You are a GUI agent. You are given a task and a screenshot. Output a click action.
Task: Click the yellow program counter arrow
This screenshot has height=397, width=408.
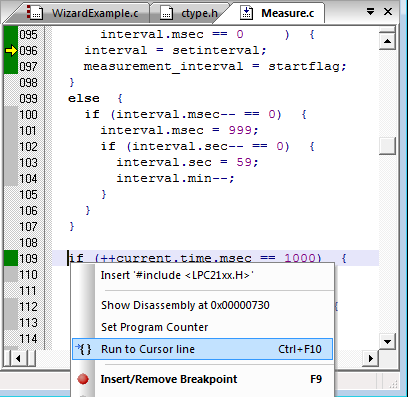point(11,51)
